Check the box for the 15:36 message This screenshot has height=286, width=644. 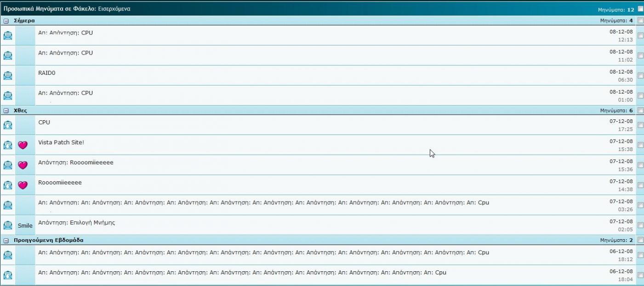pos(641,166)
